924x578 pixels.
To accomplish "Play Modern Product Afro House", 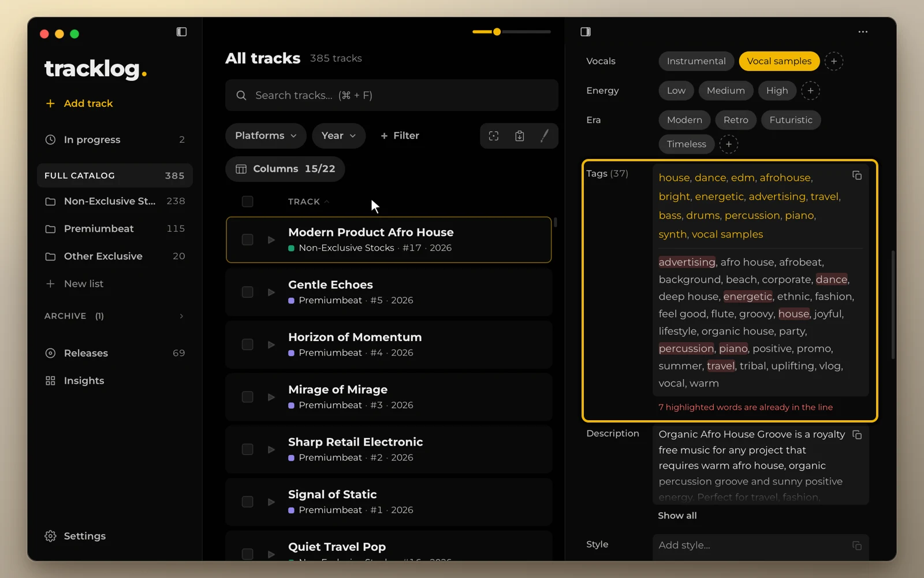I will [x=271, y=240].
